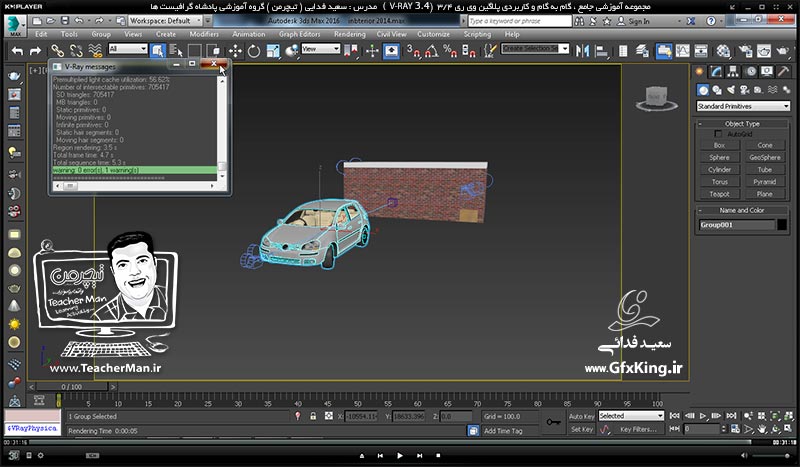Activate the Unlink Selection tool

[x=76, y=51]
